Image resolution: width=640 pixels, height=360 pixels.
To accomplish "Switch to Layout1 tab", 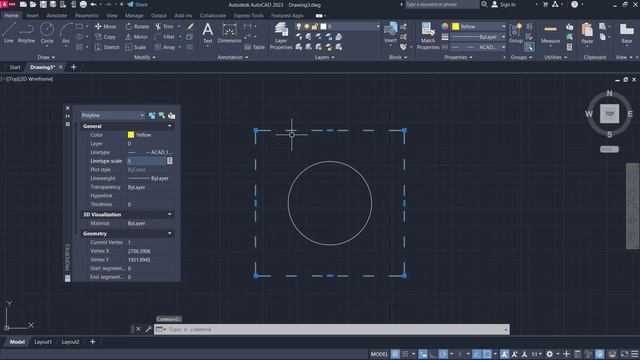I will pos(43,342).
